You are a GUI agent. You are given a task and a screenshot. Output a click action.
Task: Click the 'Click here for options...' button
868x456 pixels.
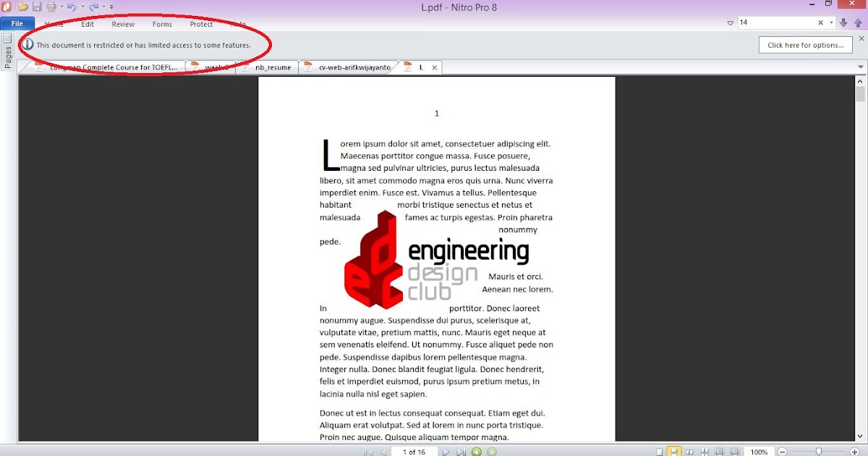point(805,45)
